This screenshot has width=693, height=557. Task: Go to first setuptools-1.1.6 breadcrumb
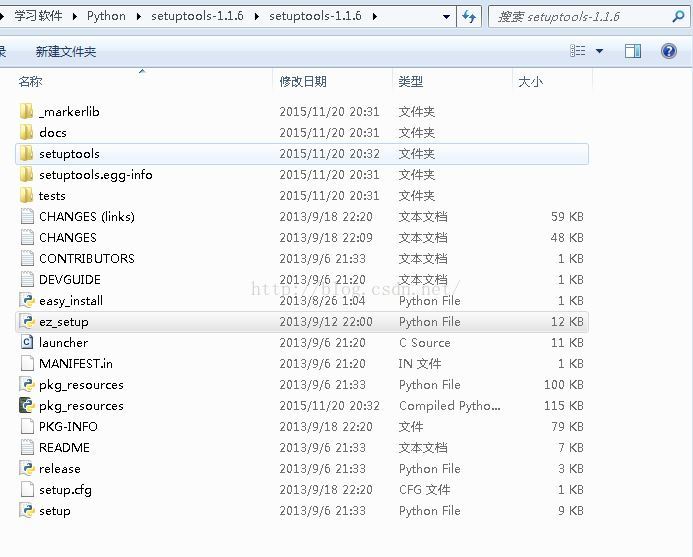(197, 16)
